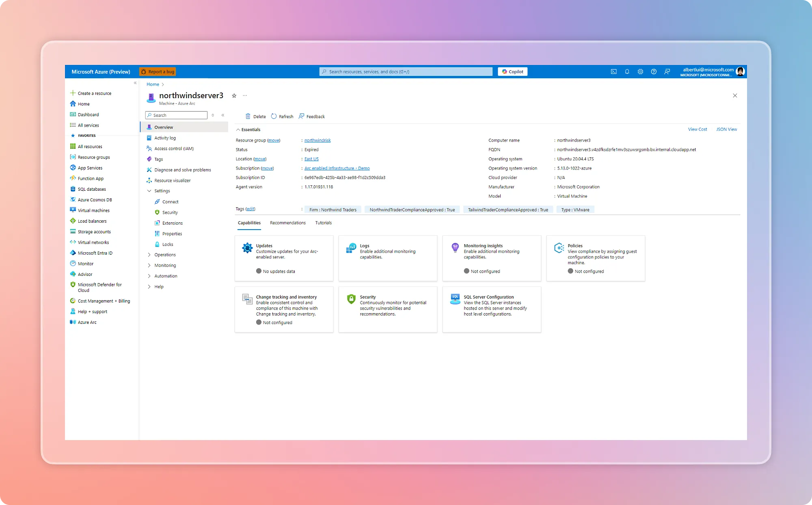Image resolution: width=812 pixels, height=505 pixels.
Task: Open the Updates capability card
Action: [284, 258]
